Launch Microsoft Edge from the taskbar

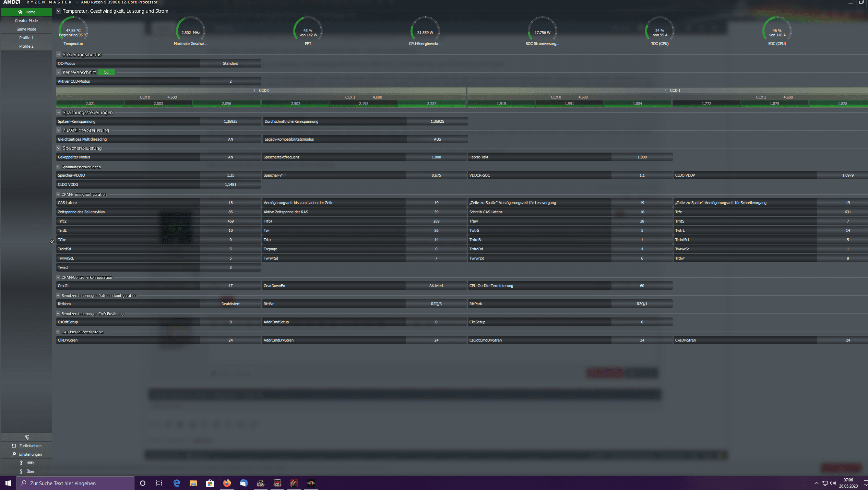pos(177,483)
